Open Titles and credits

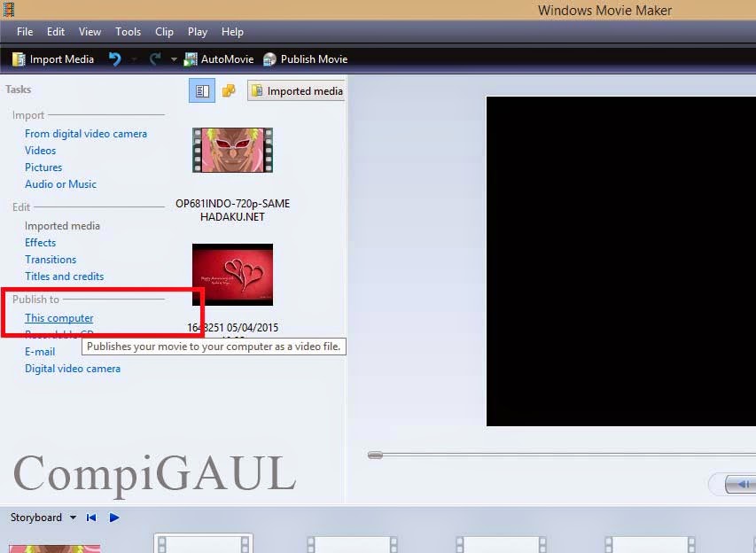click(x=64, y=276)
